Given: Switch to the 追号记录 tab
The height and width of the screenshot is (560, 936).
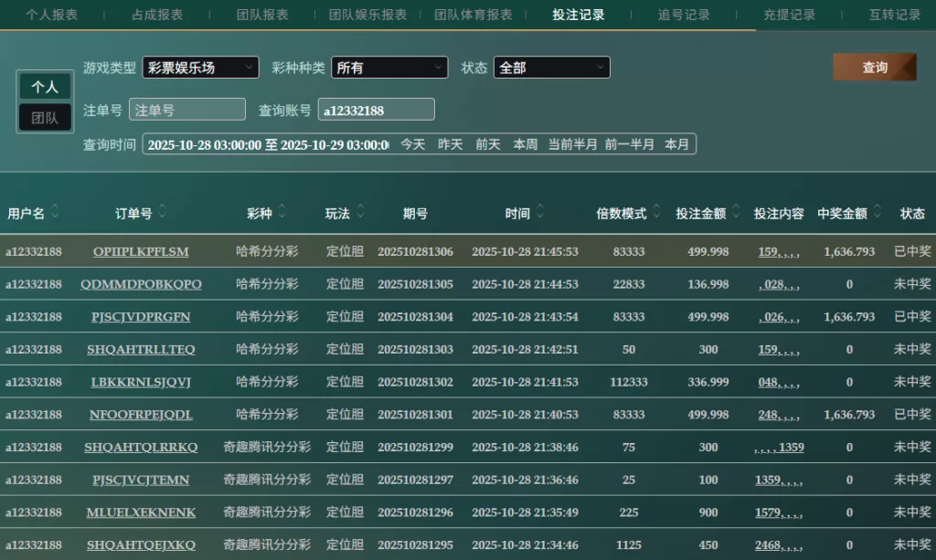Looking at the screenshot, I should pyautogui.click(x=684, y=15).
